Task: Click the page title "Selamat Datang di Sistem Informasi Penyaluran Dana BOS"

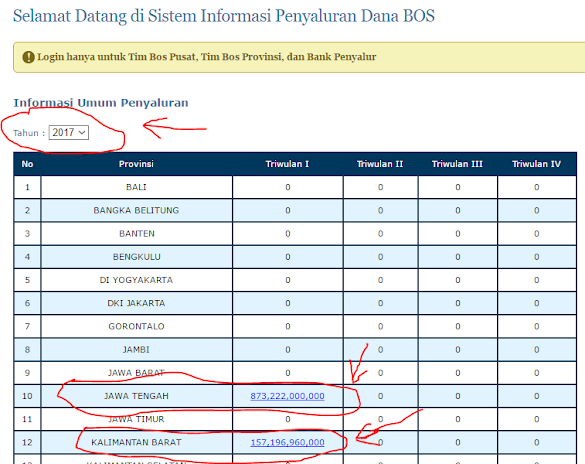Action: [224, 16]
